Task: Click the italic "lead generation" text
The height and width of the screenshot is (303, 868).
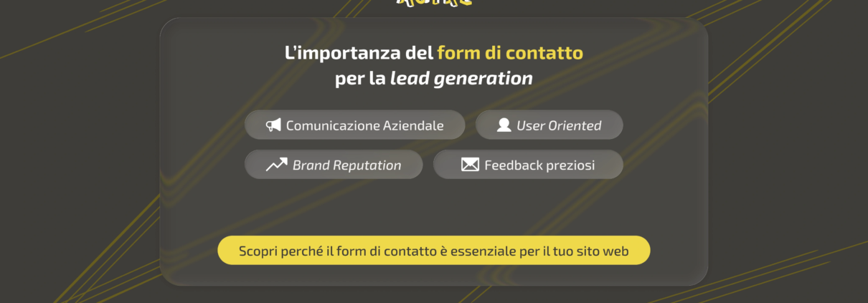Action: (461, 78)
